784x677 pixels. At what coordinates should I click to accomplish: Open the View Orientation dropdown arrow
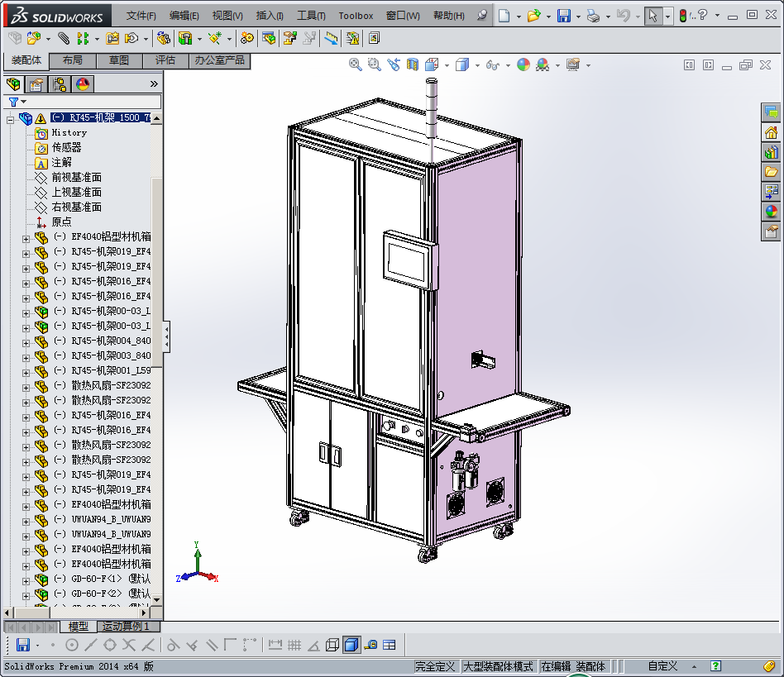[x=447, y=65]
